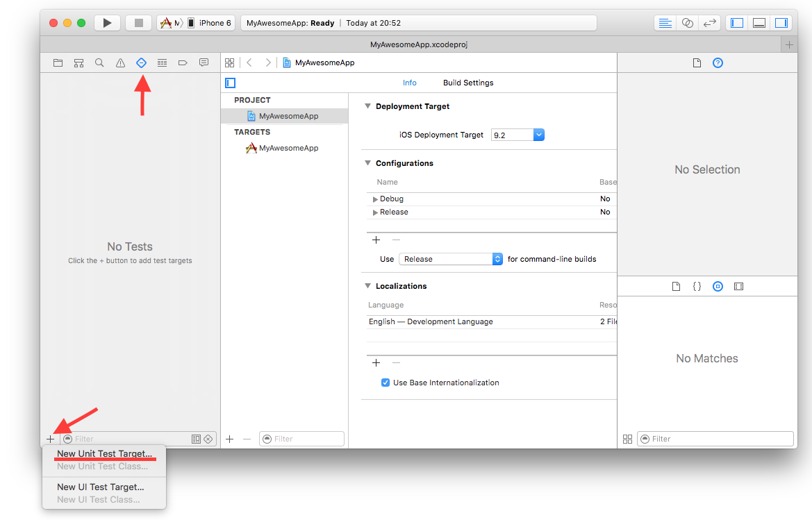Open the Breakpoint navigator
Viewport: 812px width, 520px height.
183,62
